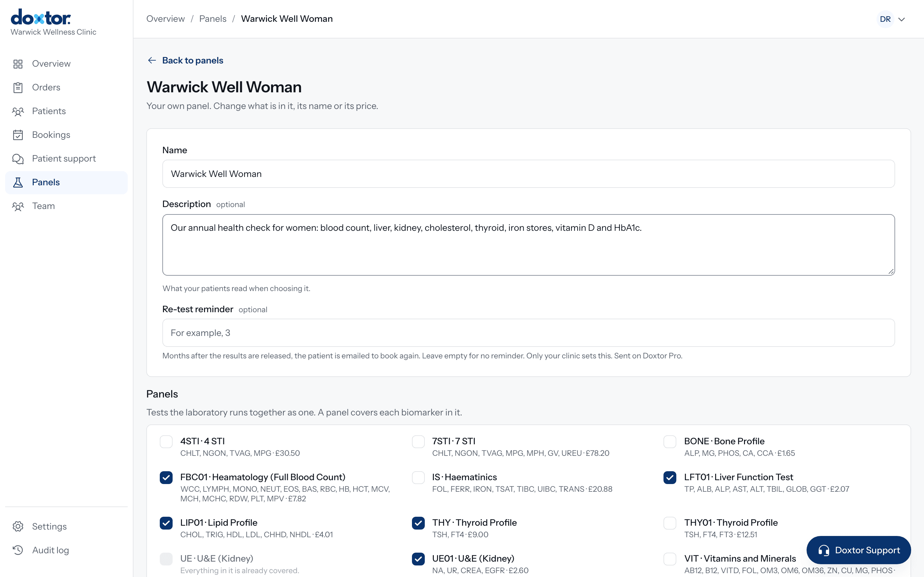Expand the DR account menu chevron
The width and height of the screenshot is (924, 577).
[902, 19]
